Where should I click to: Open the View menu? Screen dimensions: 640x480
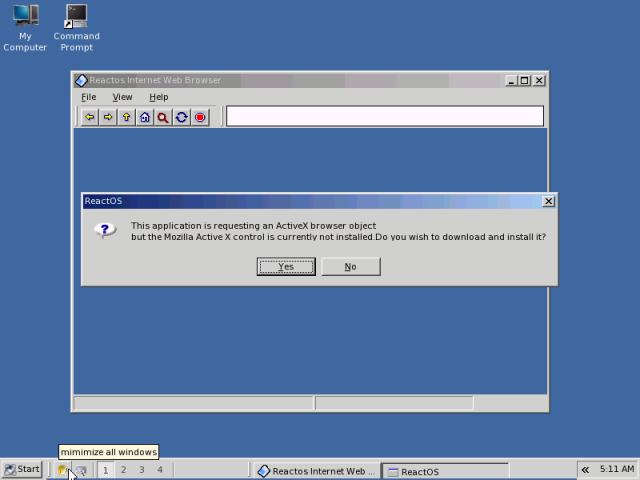point(122,97)
